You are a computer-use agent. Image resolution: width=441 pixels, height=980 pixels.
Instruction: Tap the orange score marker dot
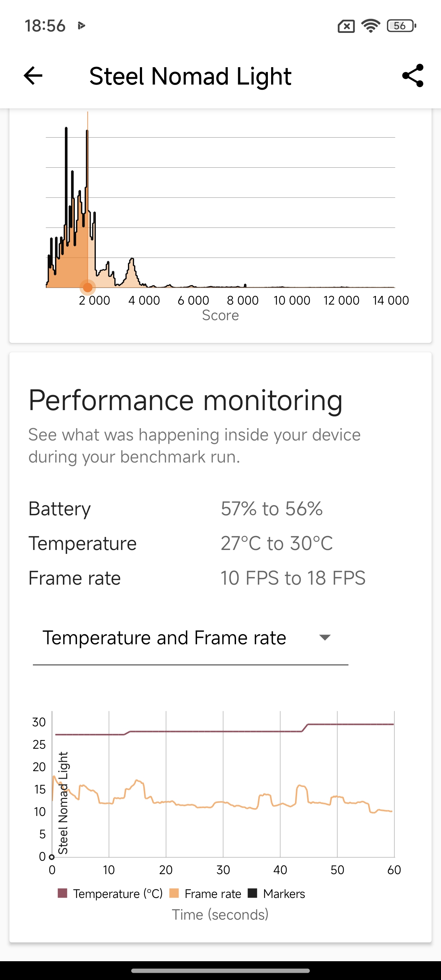click(87, 287)
